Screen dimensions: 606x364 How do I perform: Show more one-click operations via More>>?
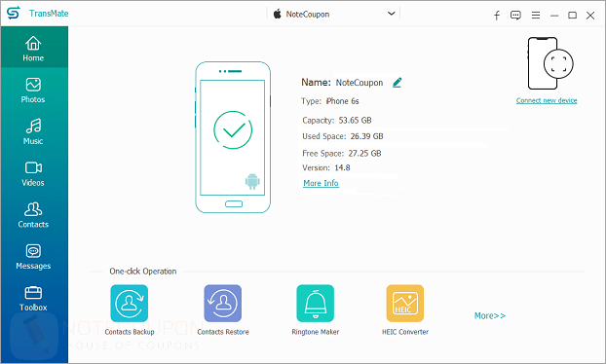click(x=490, y=315)
